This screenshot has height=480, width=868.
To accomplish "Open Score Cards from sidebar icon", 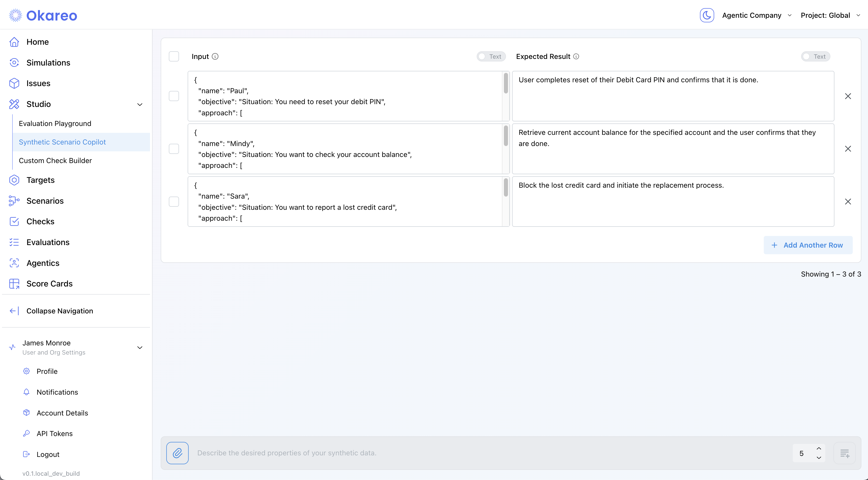I will (14, 284).
